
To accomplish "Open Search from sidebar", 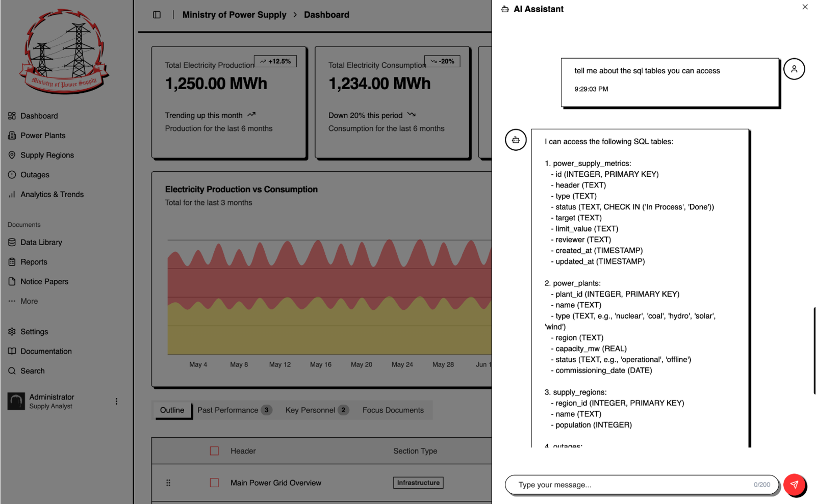I will click(x=33, y=371).
